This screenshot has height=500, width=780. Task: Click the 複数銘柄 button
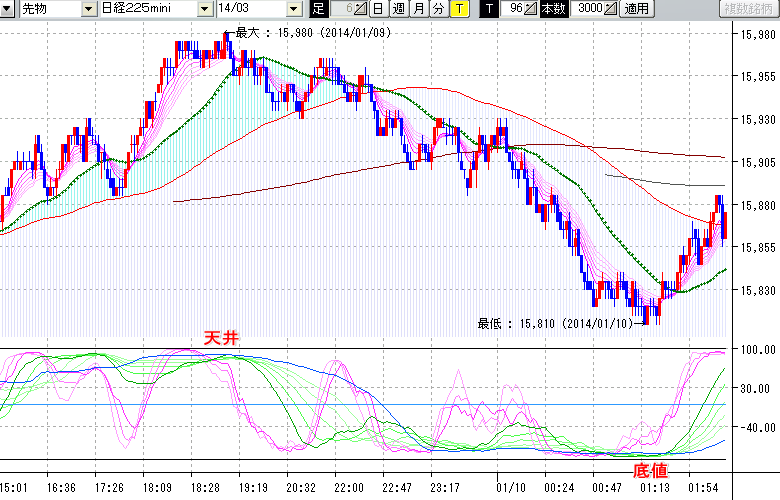748,9
